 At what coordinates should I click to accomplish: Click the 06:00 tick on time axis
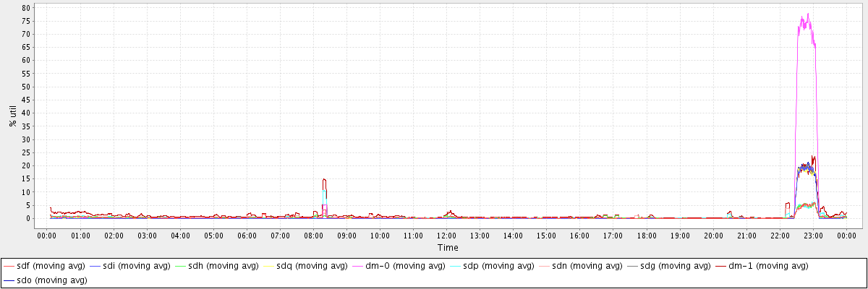click(x=247, y=236)
